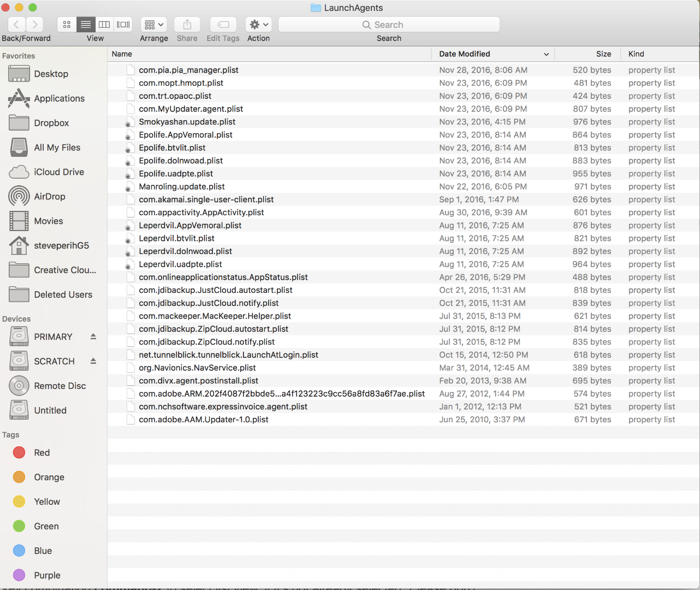
Task: Open the Share menu
Action: pos(187,24)
